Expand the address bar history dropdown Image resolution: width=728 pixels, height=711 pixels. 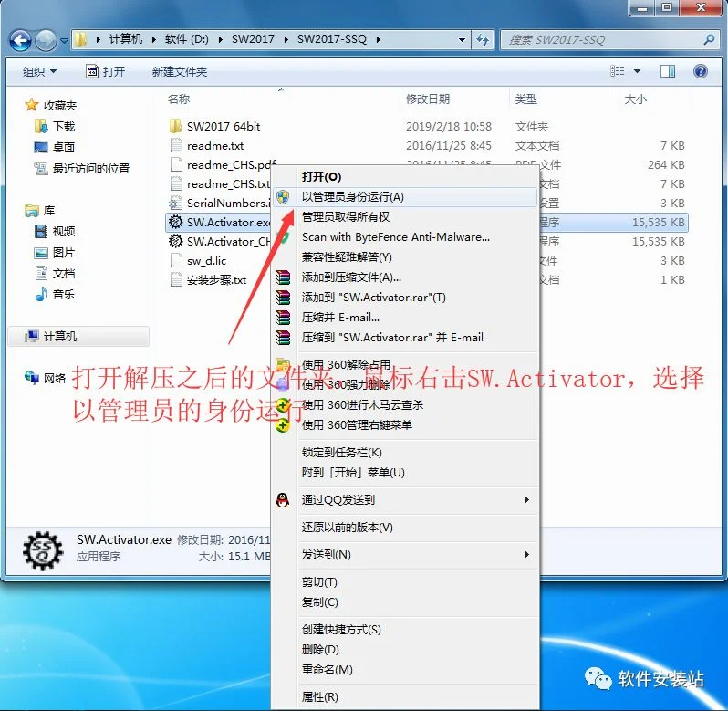(462, 40)
